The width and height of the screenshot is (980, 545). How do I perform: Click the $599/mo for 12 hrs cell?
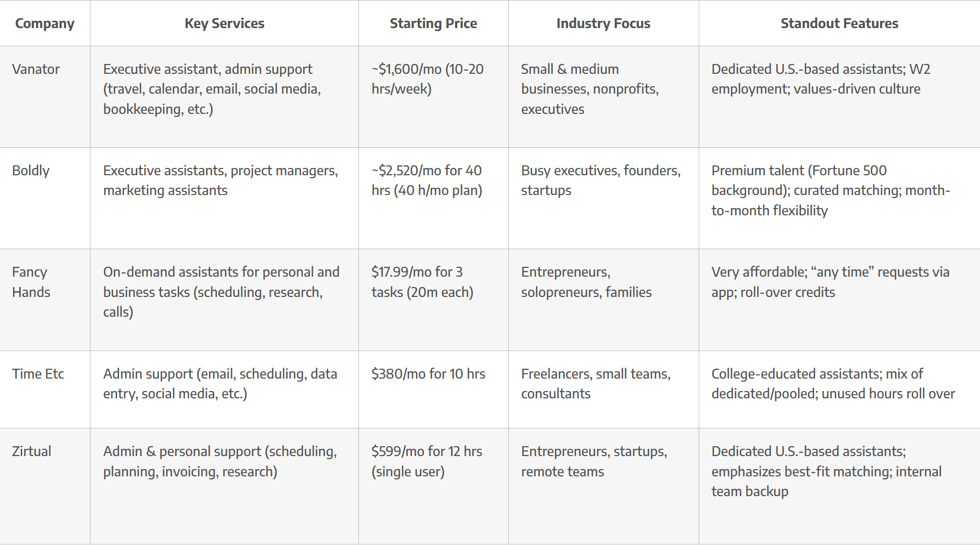pos(427,461)
